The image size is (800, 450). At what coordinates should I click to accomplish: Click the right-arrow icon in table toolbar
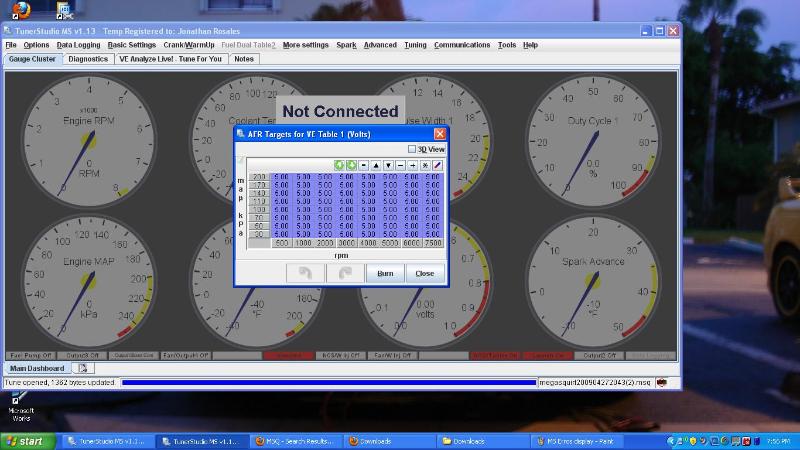[412, 164]
